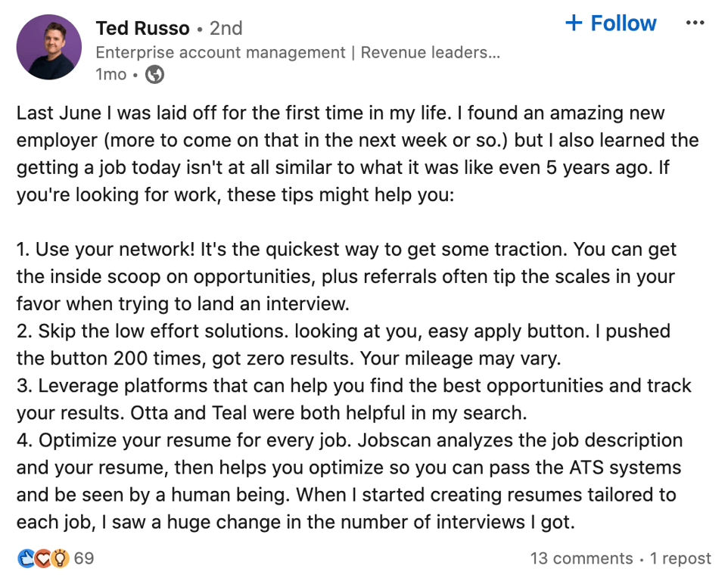Click the 2nd connection degree label

click(226, 28)
